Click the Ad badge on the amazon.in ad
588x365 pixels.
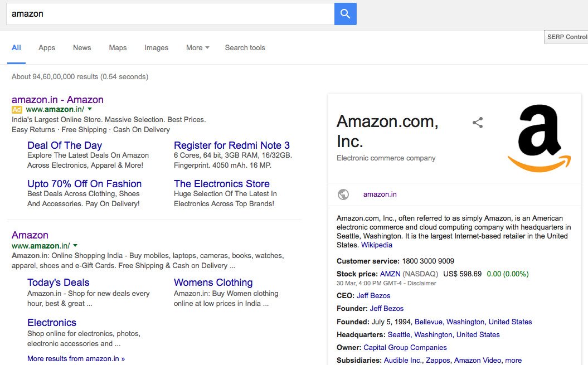pos(16,109)
